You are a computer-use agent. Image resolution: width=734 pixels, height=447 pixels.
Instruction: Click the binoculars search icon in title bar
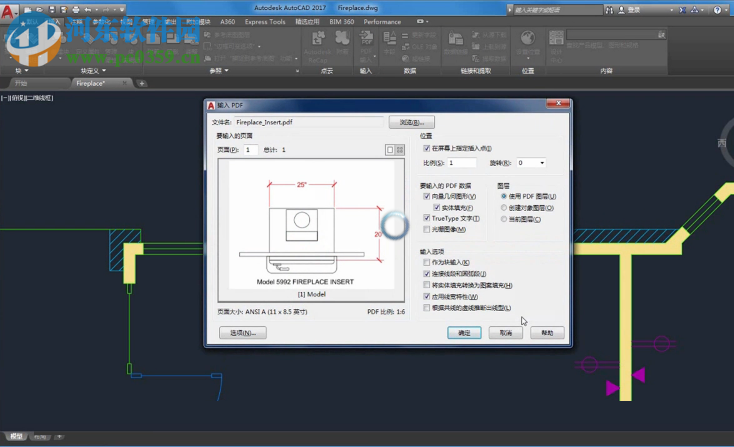pos(609,10)
